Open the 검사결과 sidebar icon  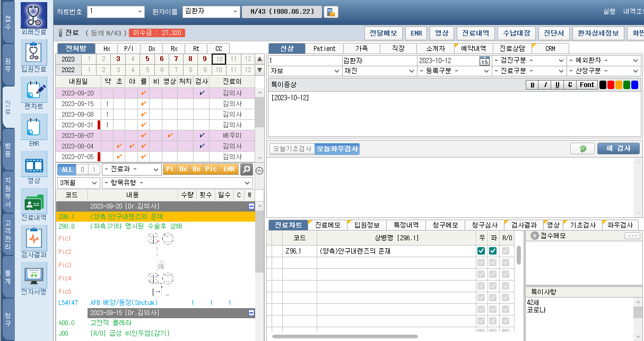[34, 239]
